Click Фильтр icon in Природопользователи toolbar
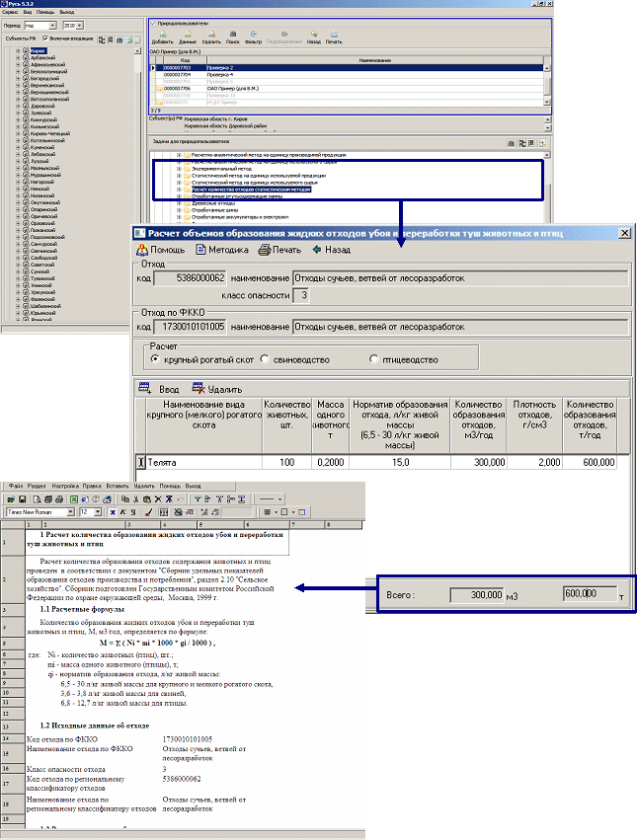This screenshot has width=637, height=840. [253, 36]
